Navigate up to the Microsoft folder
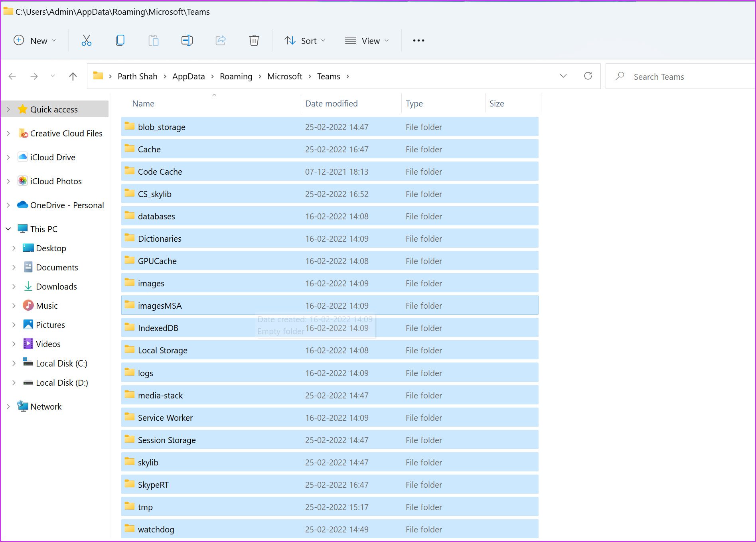This screenshot has width=756, height=542. tap(72, 76)
